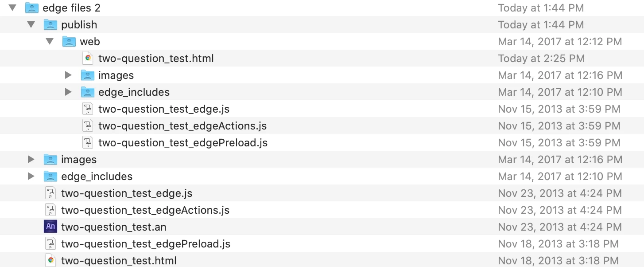The height and width of the screenshot is (267, 644).
Task: Expand edge_includes folder inside web
Action: (68, 92)
